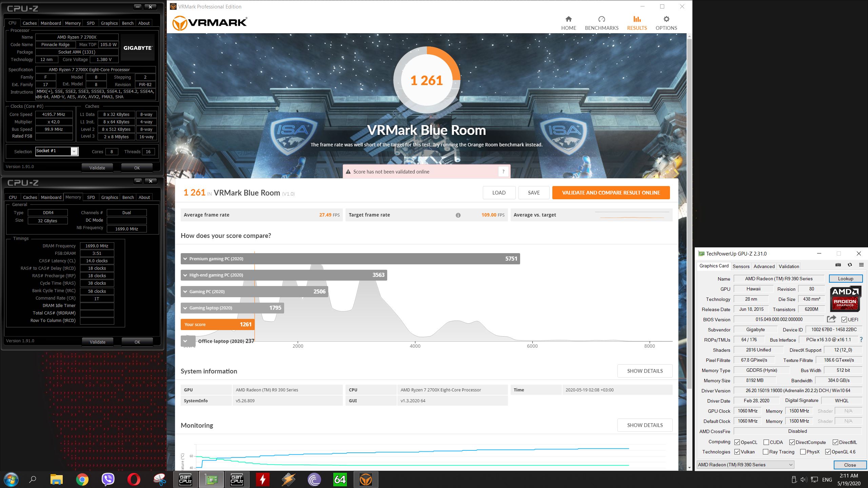
Task: Toggle OpenCL checkbox
Action: point(737,442)
